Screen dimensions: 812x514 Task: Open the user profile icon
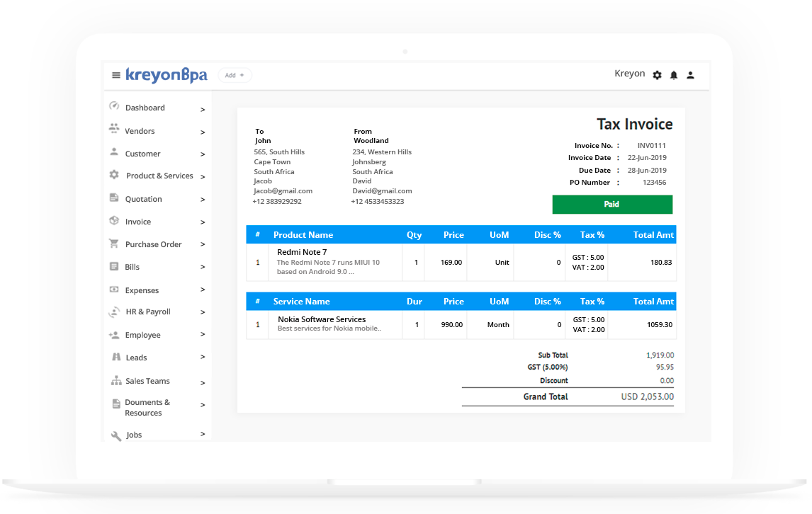691,75
